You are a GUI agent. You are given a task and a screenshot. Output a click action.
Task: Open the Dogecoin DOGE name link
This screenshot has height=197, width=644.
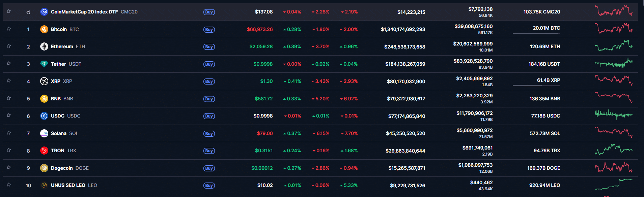click(x=70, y=168)
